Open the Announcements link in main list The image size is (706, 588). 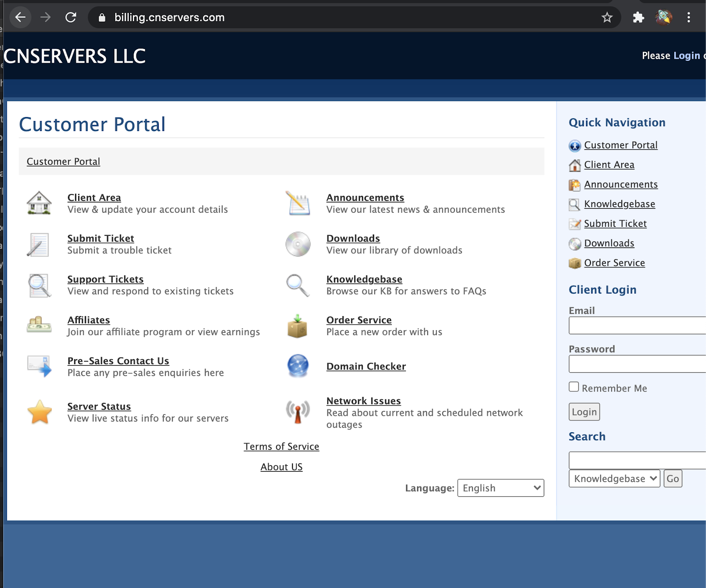[x=365, y=198]
